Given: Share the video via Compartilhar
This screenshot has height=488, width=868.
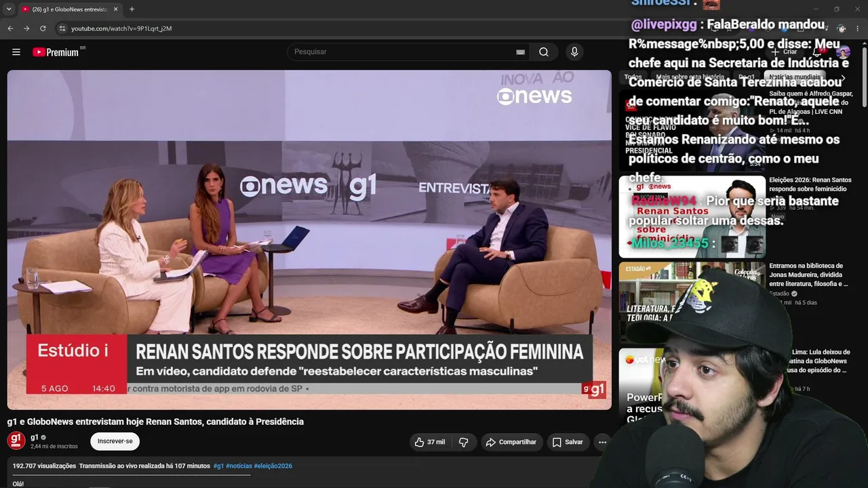Looking at the screenshot, I should pos(512,442).
